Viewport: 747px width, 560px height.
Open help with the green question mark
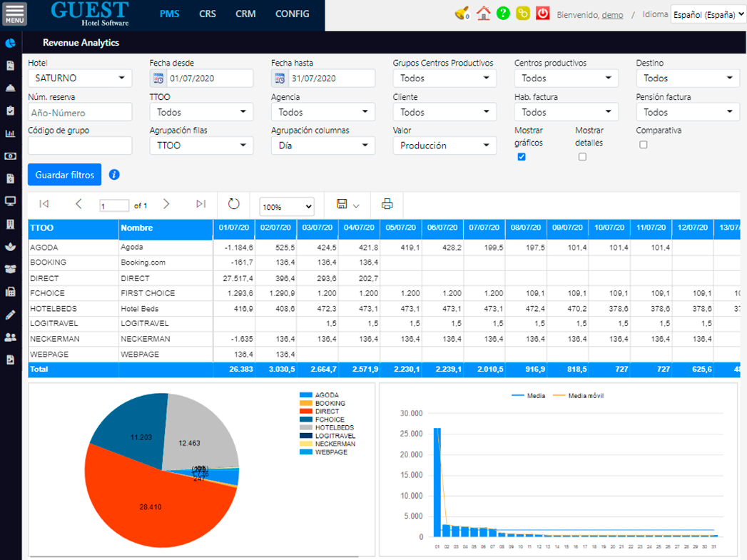503,14
